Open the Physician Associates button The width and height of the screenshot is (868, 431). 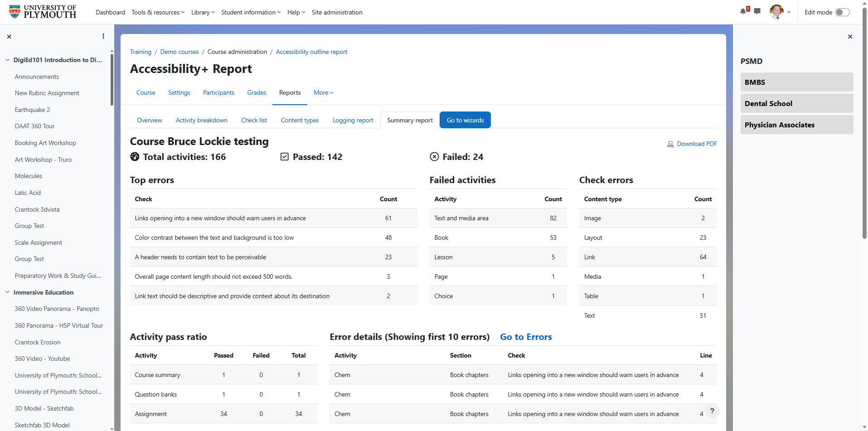tap(797, 125)
